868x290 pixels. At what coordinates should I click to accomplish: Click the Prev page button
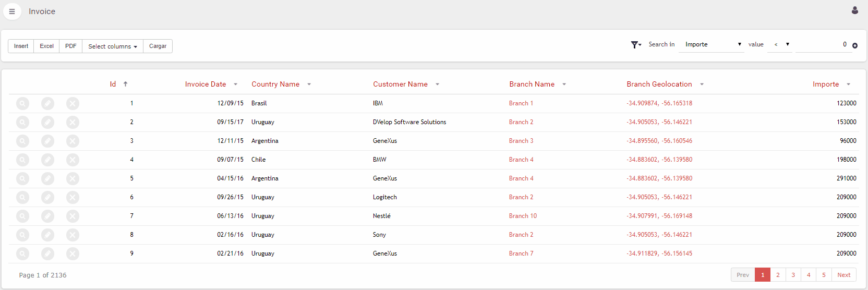(x=743, y=275)
